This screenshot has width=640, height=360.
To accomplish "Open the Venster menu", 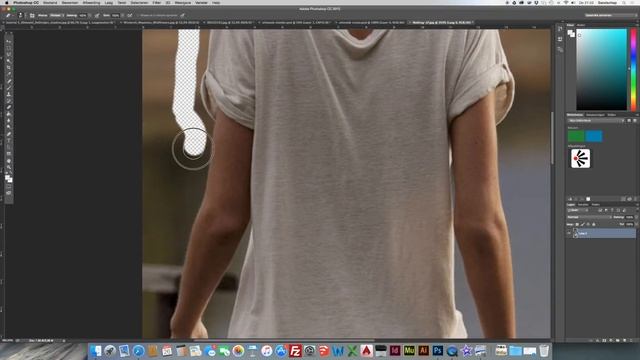I will [201, 2].
